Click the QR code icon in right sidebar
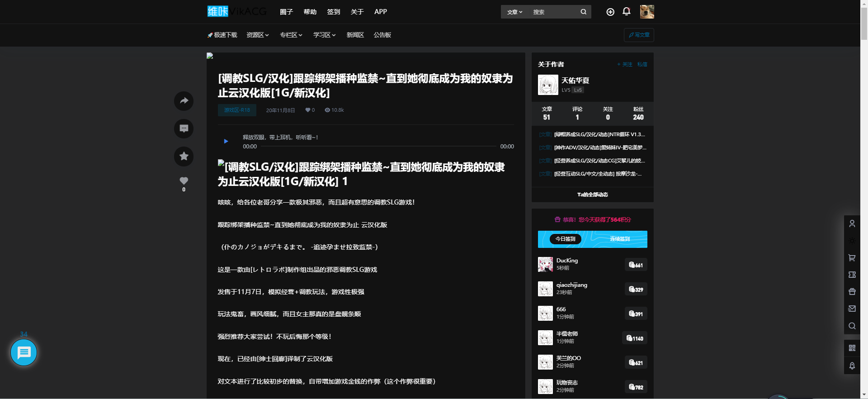The image size is (868, 399). pos(852,348)
